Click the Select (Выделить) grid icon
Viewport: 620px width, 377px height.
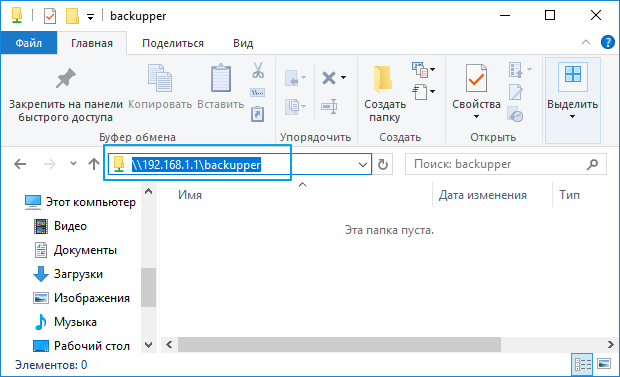click(573, 74)
